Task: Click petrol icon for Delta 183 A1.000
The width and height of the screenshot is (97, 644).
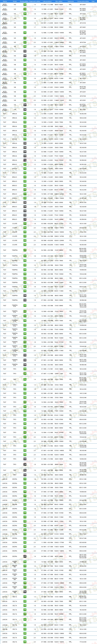Action: 25,629
